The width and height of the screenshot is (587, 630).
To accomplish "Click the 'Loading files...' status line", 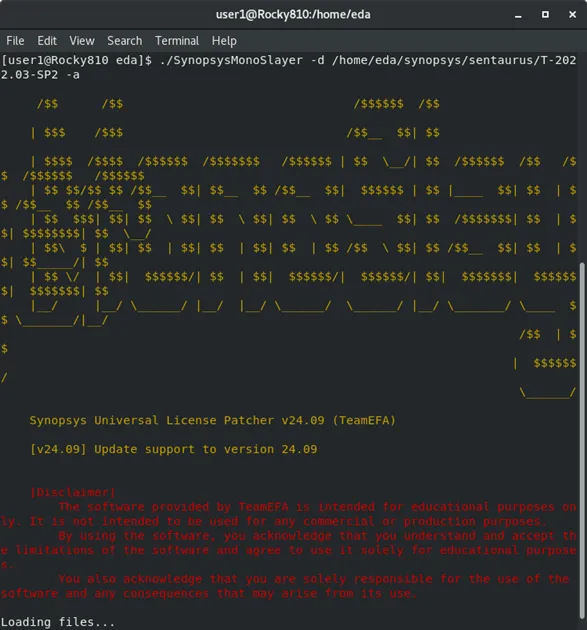I will [x=58, y=622].
